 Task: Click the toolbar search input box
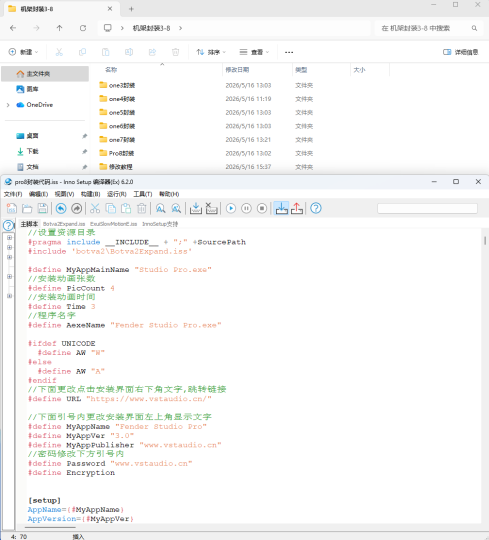(x=427, y=208)
